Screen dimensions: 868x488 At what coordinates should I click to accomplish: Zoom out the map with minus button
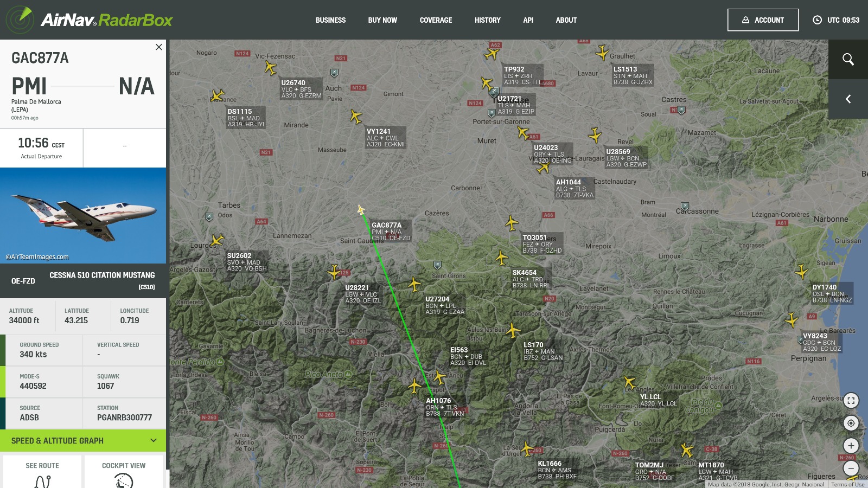(851, 468)
